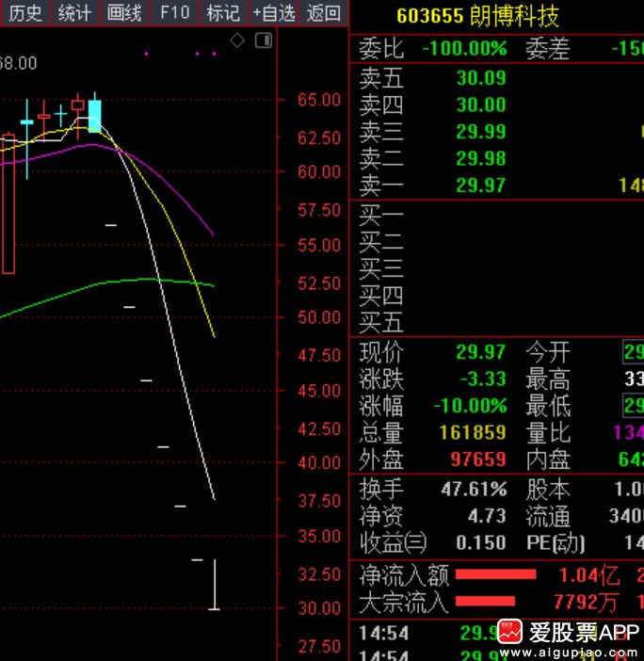Image resolution: width=644 pixels, height=661 pixels.
Task: Click the 股本 label
Action: (x=548, y=490)
